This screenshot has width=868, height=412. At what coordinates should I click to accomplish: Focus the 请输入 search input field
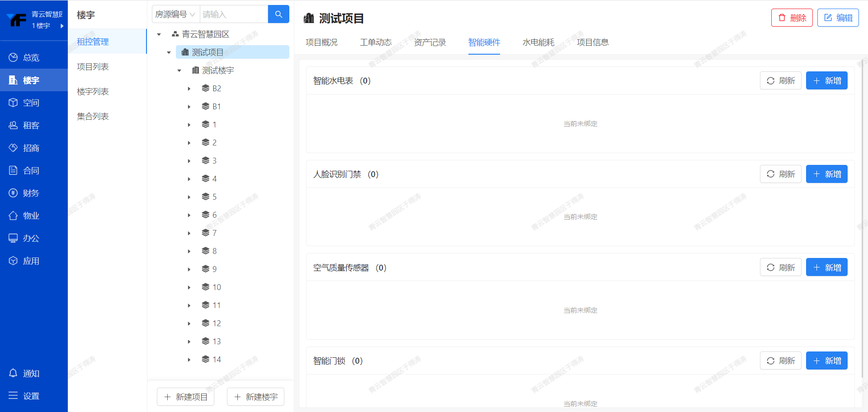(x=233, y=14)
